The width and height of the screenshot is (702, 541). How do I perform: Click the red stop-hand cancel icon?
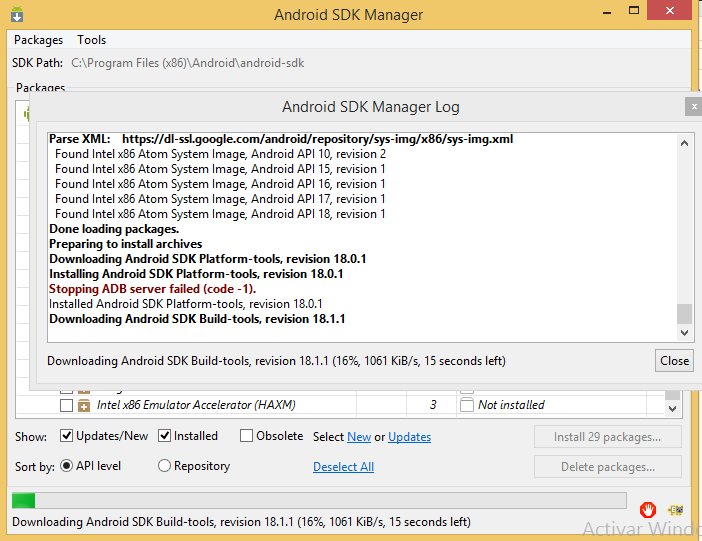click(x=647, y=509)
